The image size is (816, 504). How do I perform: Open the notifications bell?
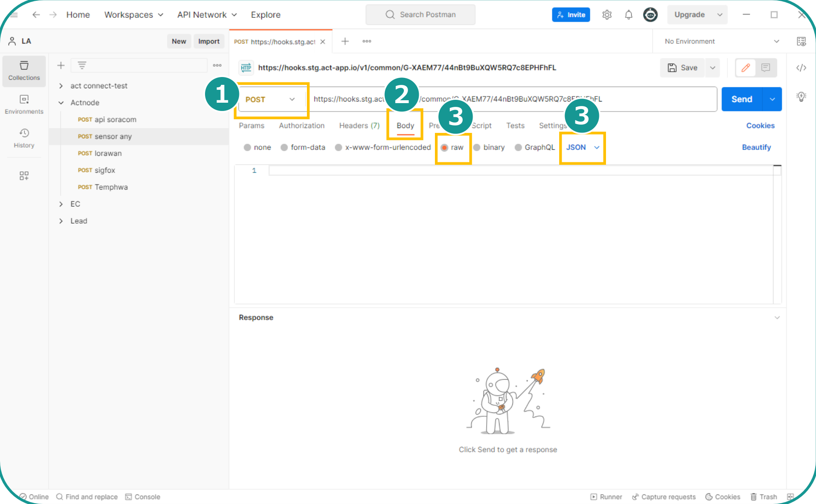click(x=628, y=14)
